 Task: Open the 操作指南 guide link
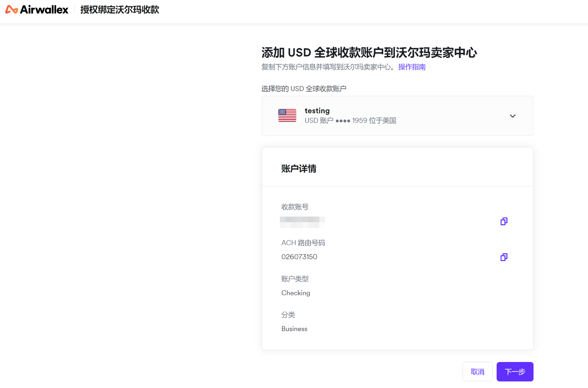pos(412,67)
